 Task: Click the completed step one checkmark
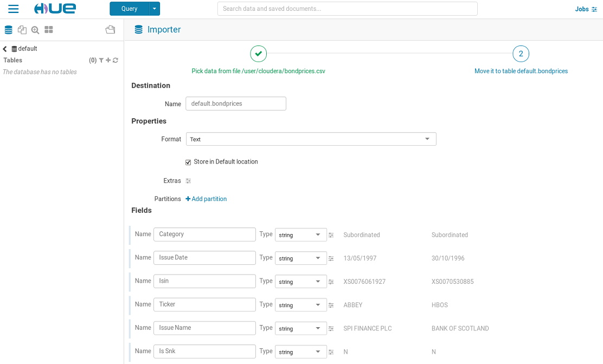pyautogui.click(x=259, y=54)
